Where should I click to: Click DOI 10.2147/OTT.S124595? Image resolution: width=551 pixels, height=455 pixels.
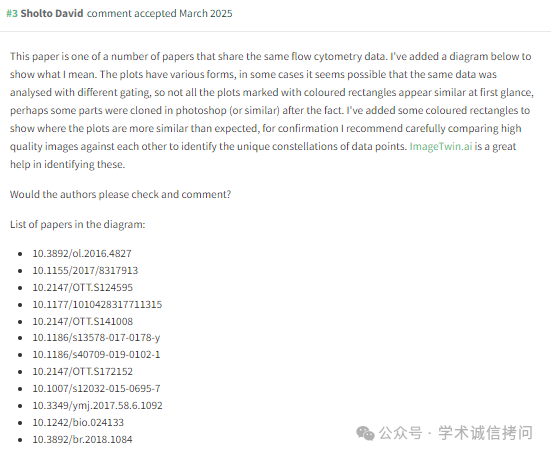(x=83, y=287)
